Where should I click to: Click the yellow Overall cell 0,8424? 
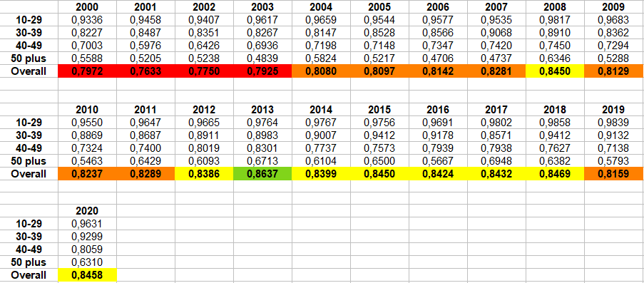pos(438,174)
